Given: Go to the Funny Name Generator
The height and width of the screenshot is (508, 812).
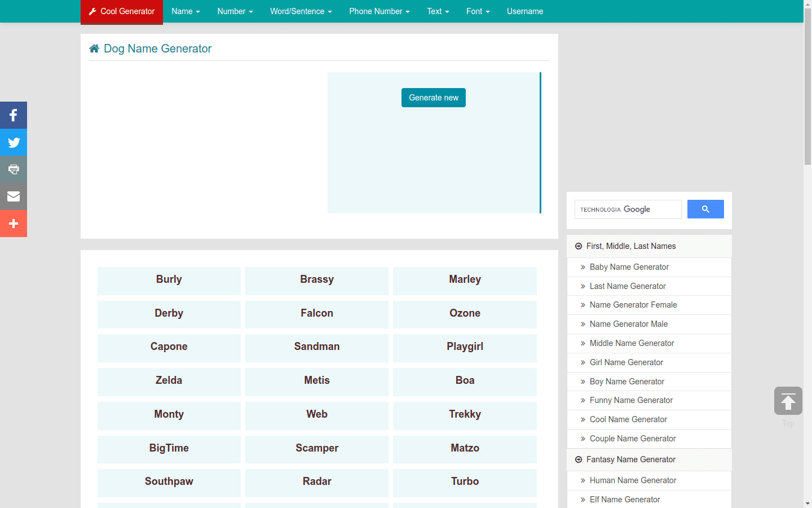Looking at the screenshot, I should tap(631, 400).
